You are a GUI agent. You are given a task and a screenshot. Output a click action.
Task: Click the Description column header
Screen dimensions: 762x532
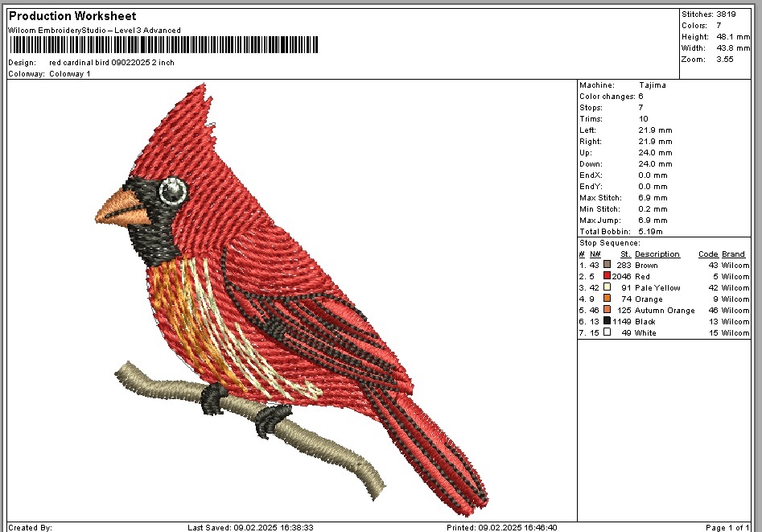(657, 254)
